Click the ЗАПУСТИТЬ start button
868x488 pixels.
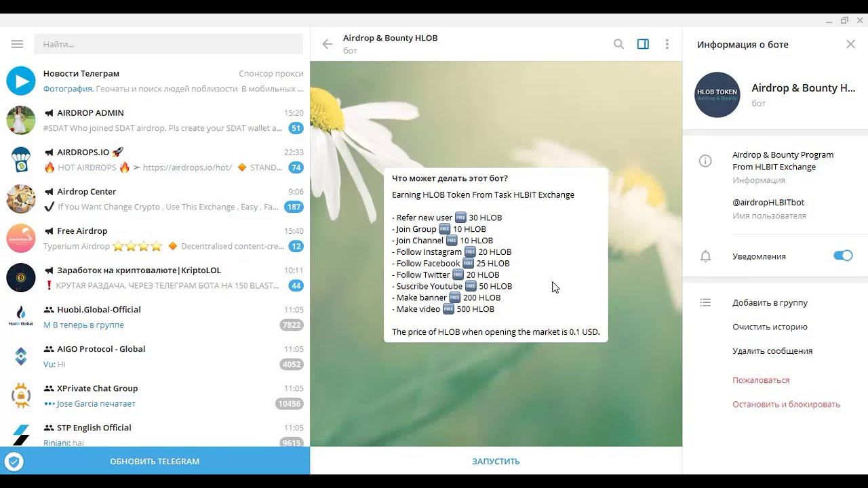coord(496,461)
